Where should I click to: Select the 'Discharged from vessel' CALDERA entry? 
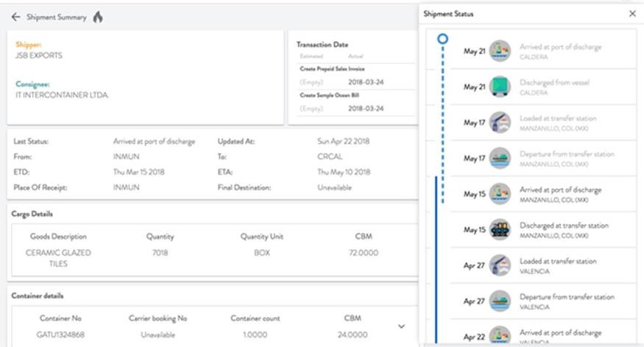click(543, 87)
